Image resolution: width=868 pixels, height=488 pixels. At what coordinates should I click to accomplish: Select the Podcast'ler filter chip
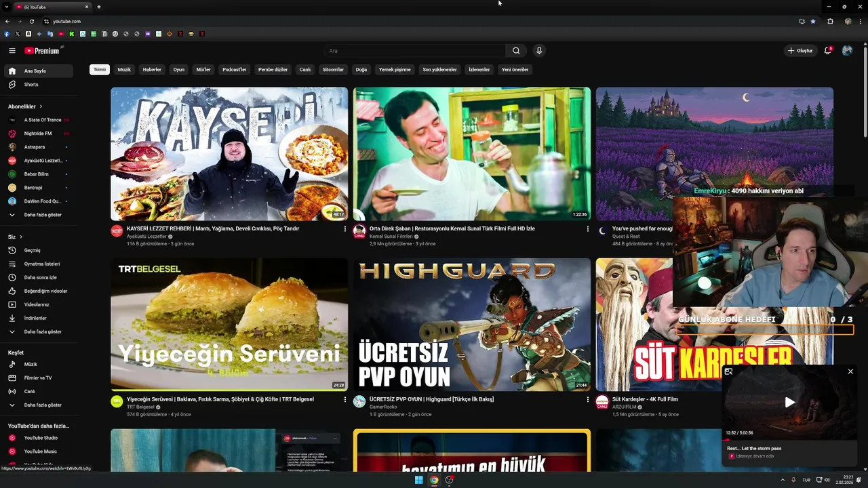click(235, 70)
